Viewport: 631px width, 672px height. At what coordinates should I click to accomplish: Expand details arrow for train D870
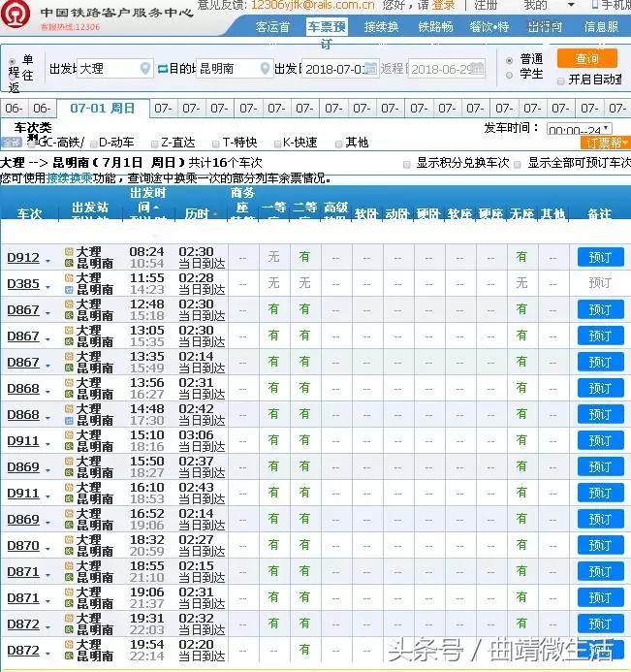point(47,549)
